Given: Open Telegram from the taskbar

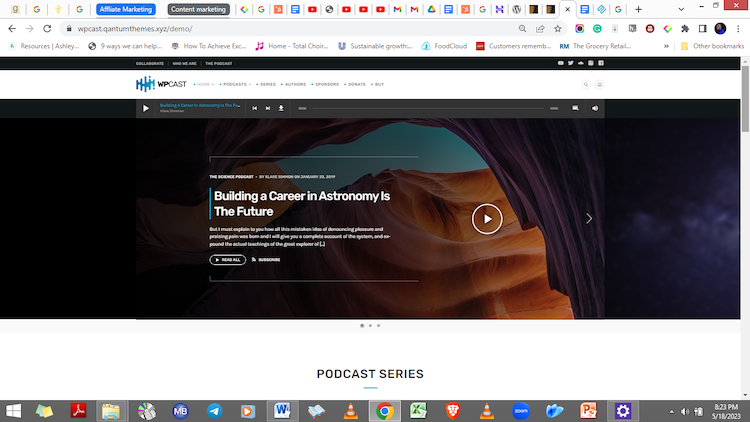Looking at the screenshot, I should tap(214, 411).
